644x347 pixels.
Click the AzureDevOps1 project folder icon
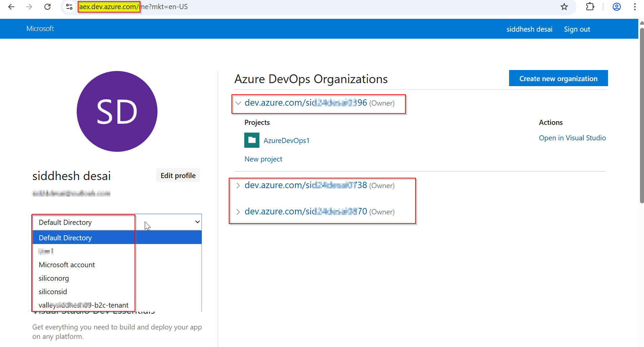pos(252,140)
